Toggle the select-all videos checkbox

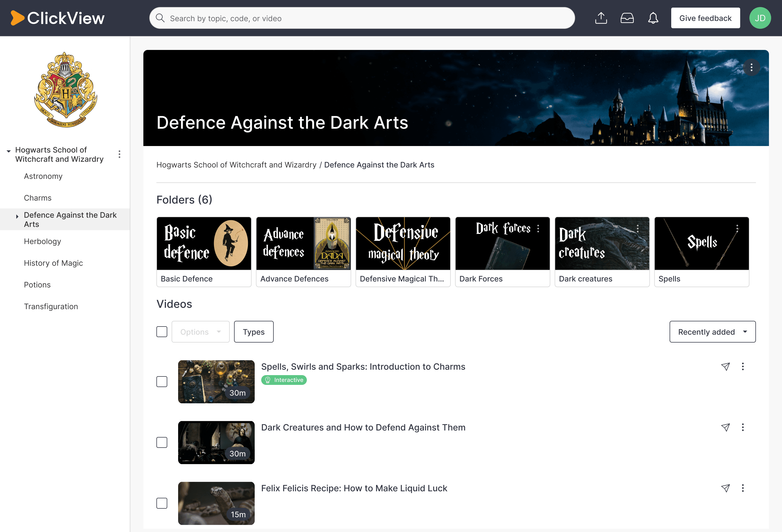point(162,332)
